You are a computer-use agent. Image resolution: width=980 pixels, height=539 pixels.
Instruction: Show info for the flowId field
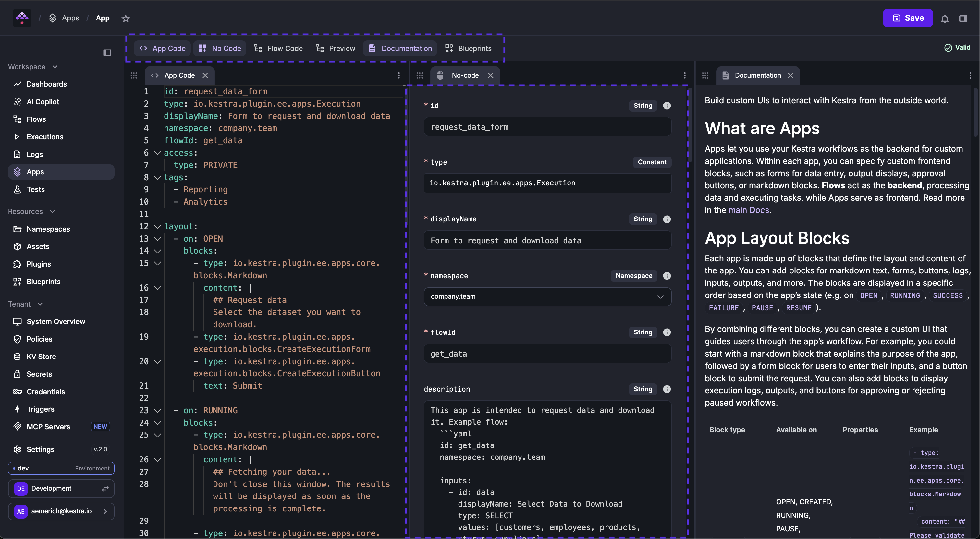coord(667,332)
